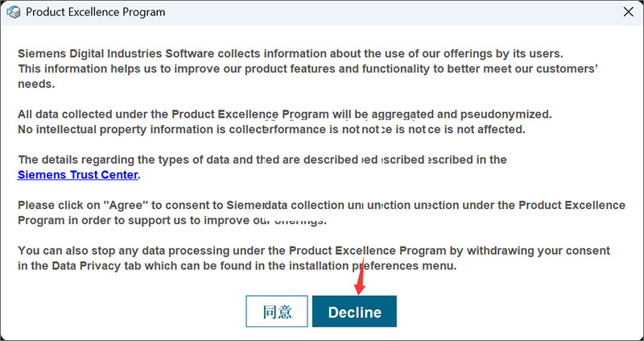Click the red arrow pointing at Decline
This screenshot has height=341, width=644.
360,279
